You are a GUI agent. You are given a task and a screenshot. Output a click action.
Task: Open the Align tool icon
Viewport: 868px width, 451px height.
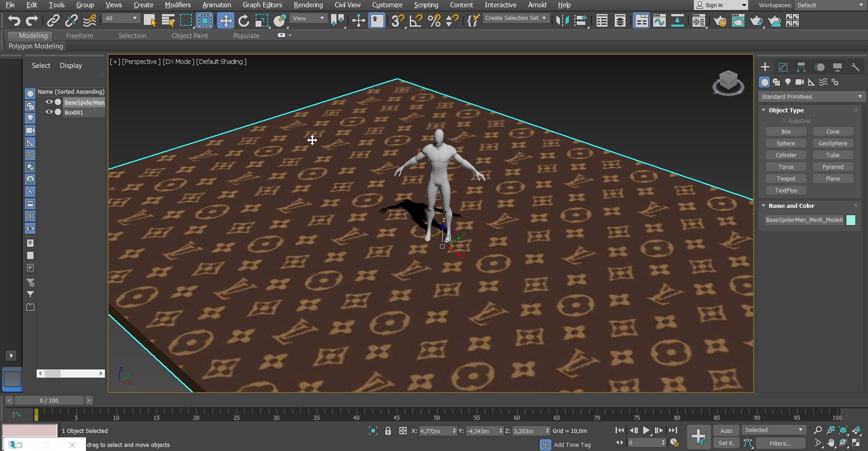tap(580, 21)
